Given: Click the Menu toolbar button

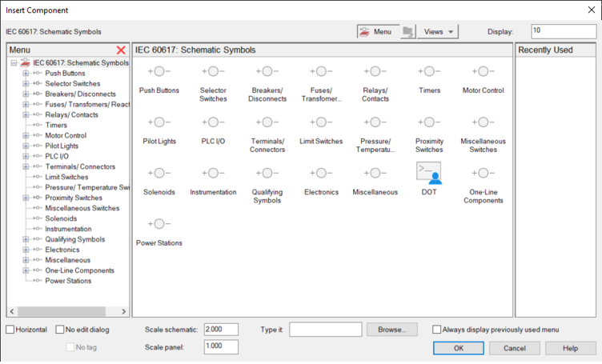Looking at the screenshot, I should point(376,32).
